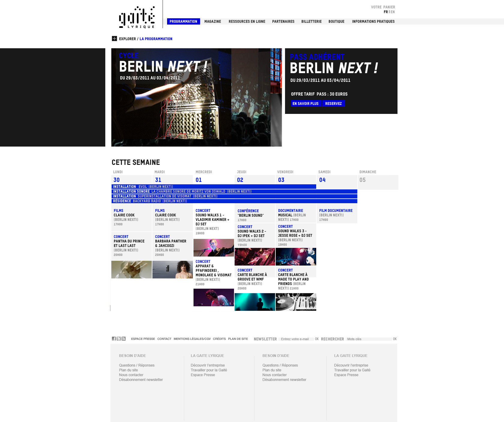This screenshot has width=504, height=422.
Task: Open the Billetterie menu item
Action: (311, 22)
